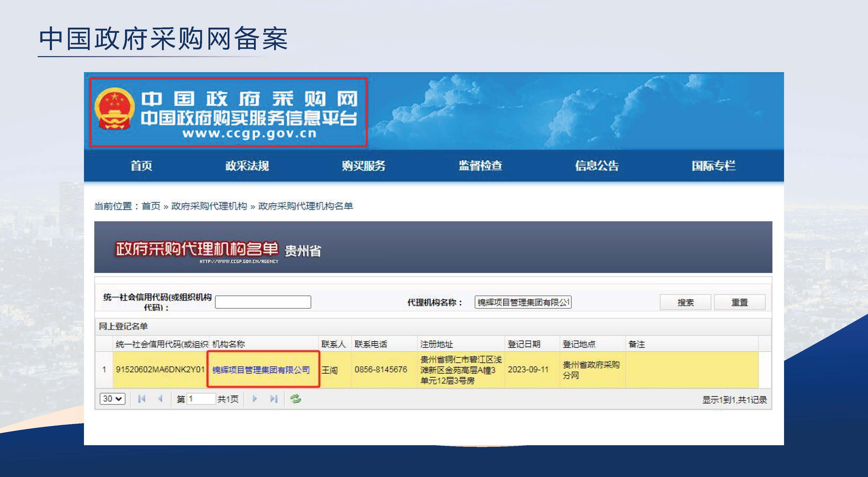Click the 统一社会信用代码 column header
The image size is (868, 477).
161,344
